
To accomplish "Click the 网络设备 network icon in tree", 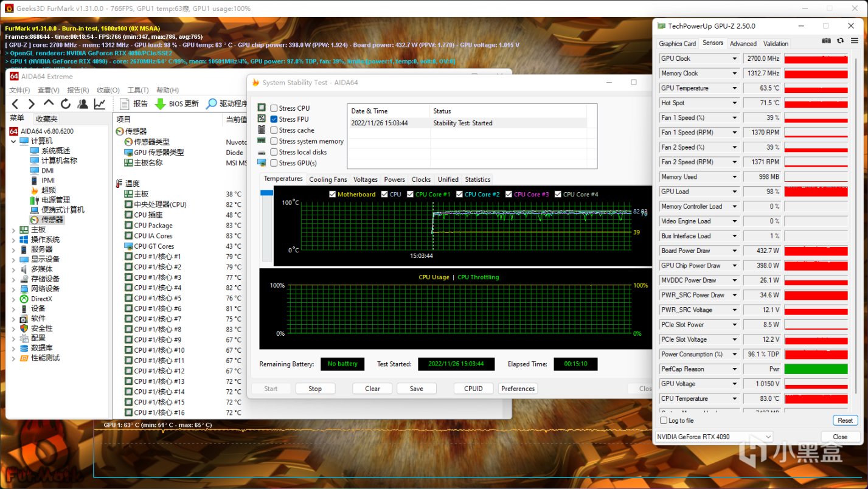I will click(x=24, y=289).
